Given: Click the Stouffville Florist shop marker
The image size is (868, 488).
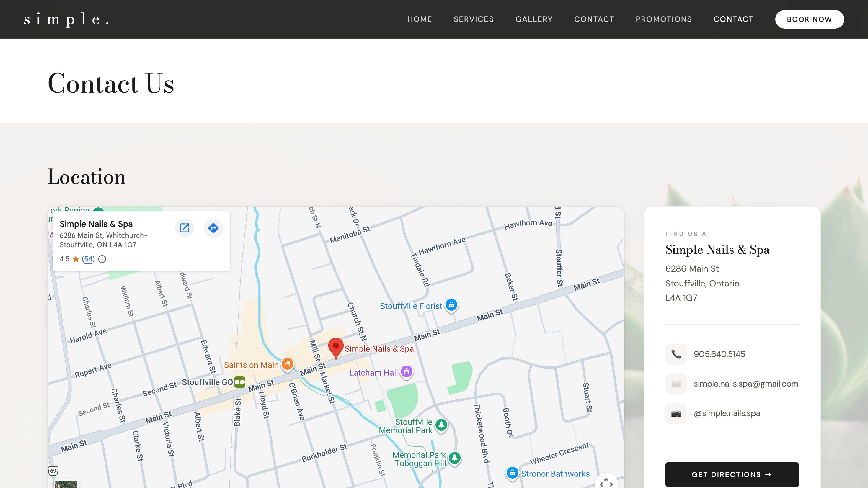Looking at the screenshot, I should click(x=451, y=305).
